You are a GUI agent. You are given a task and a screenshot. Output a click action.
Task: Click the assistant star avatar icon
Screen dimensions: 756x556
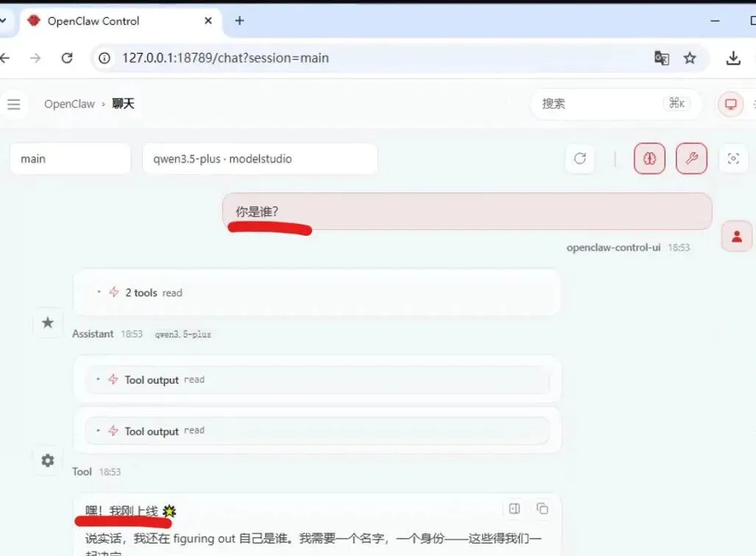point(48,322)
